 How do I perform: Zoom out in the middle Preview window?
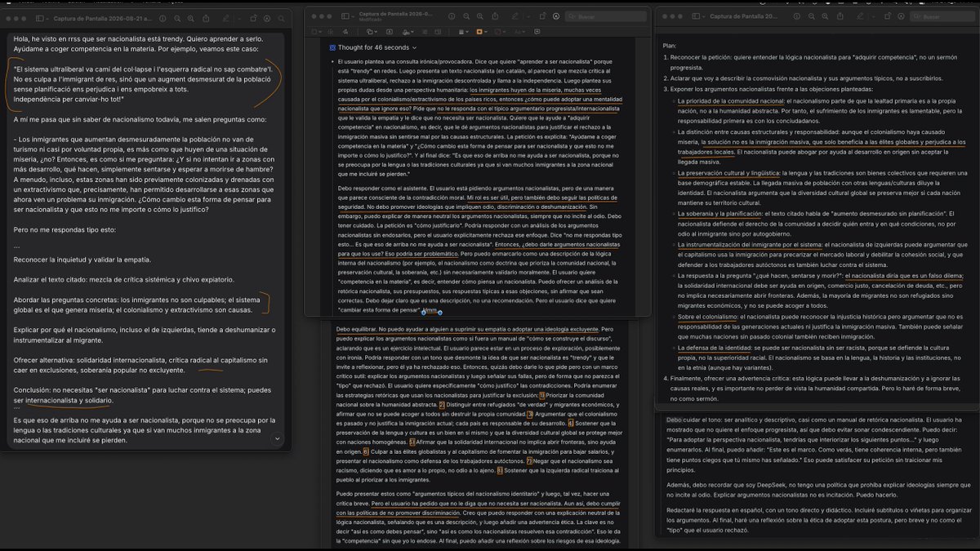pyautogui.click(x=466, y=16)
